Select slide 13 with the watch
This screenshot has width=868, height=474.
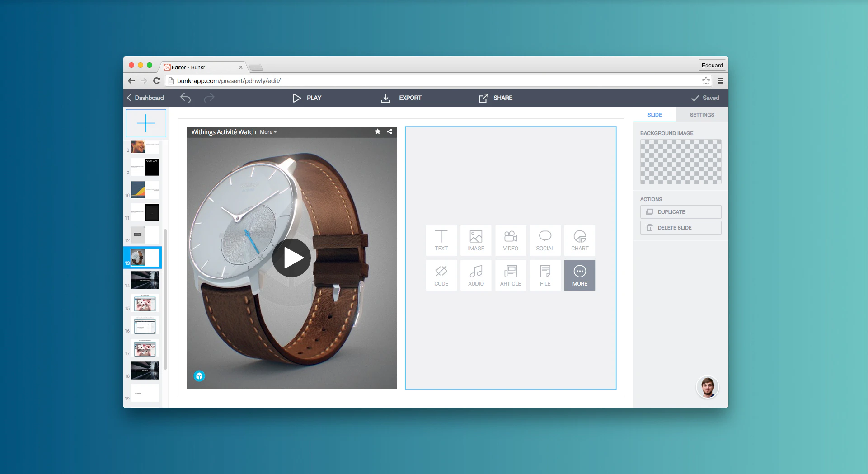145,258
